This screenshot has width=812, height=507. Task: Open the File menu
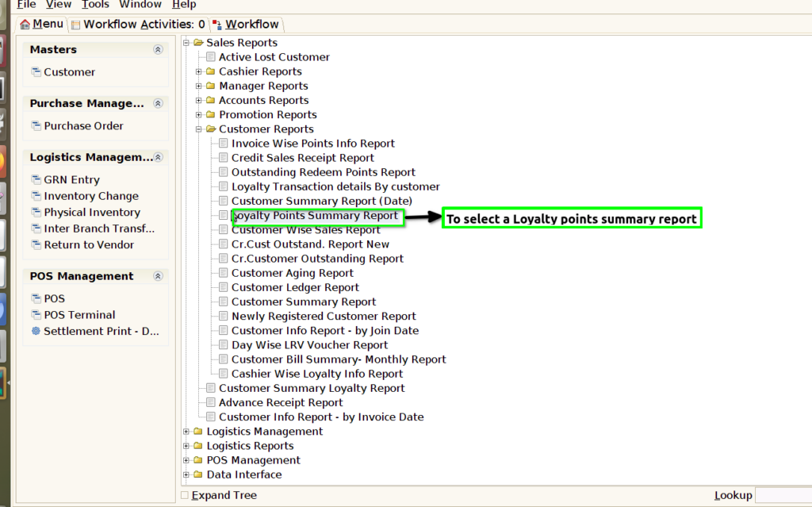tap(26, 5)
